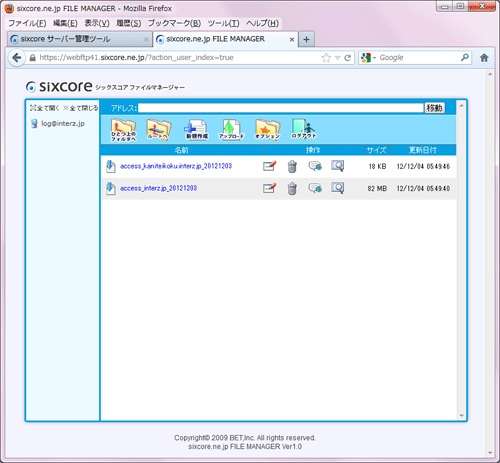The height and width of the screenshot is (463, 500).
Task: Sort by 更新日付 column header
Action: [x=423, y=150]
